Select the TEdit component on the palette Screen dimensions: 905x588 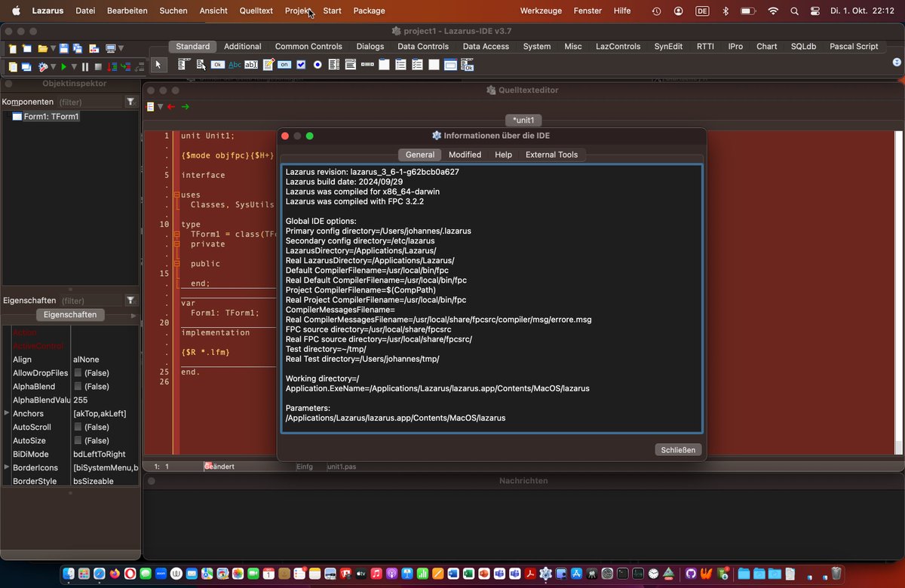(250, 65)
